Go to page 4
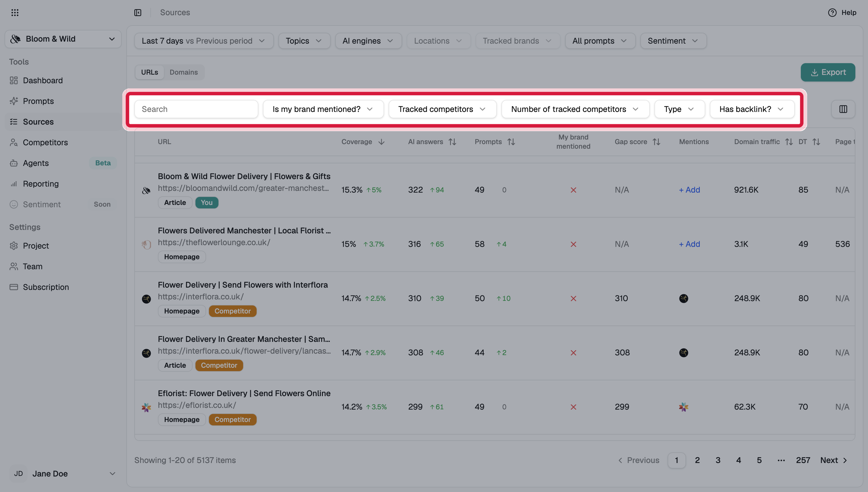The height and width of the screenshot is (492, 868). (738, 460)
